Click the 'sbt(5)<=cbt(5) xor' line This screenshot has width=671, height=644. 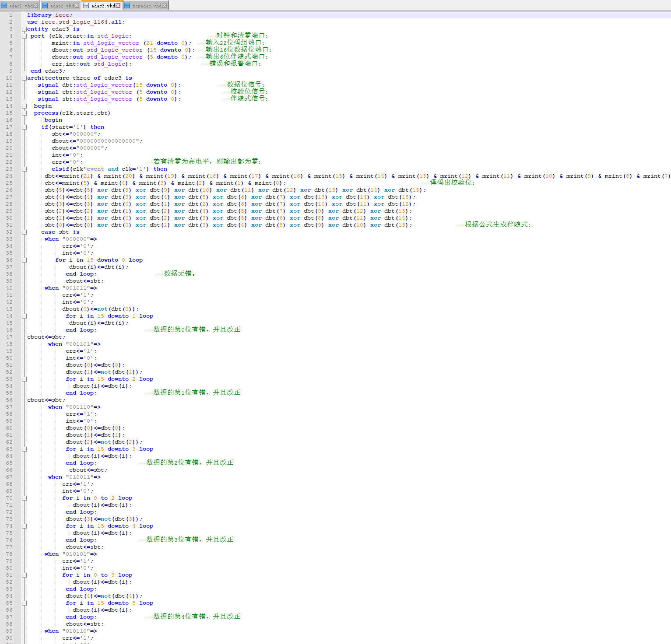pyautogui.click(x=235, y=190)
